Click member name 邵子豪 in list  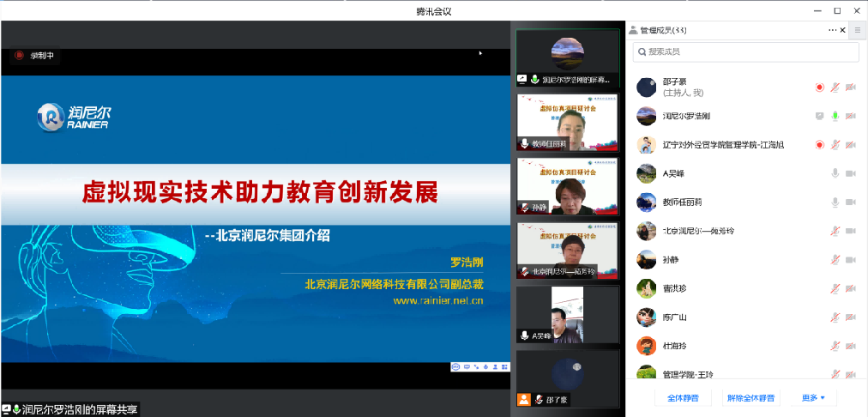(x=674, y=82)
